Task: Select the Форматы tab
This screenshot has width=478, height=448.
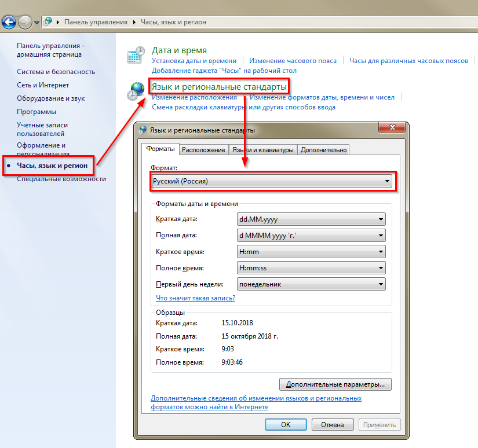Action: [x=160, y=149]
